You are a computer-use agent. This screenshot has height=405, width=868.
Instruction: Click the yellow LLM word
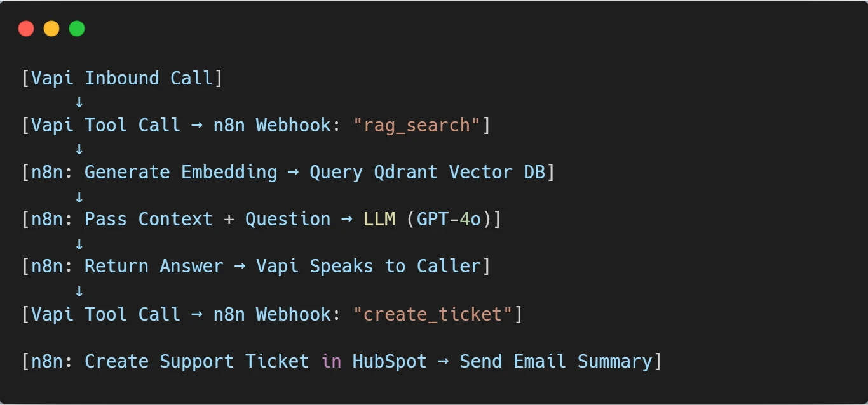point(379,220)
